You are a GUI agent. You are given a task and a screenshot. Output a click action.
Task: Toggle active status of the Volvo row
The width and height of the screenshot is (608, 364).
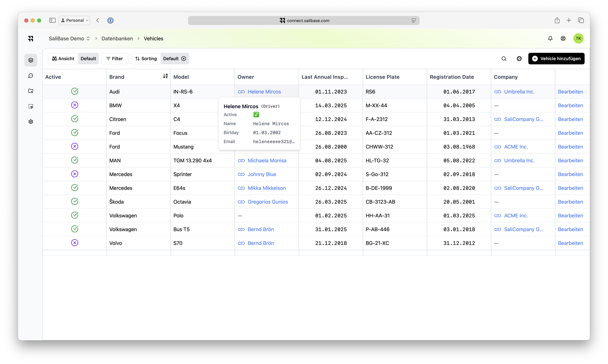click(x=75, y=243)
